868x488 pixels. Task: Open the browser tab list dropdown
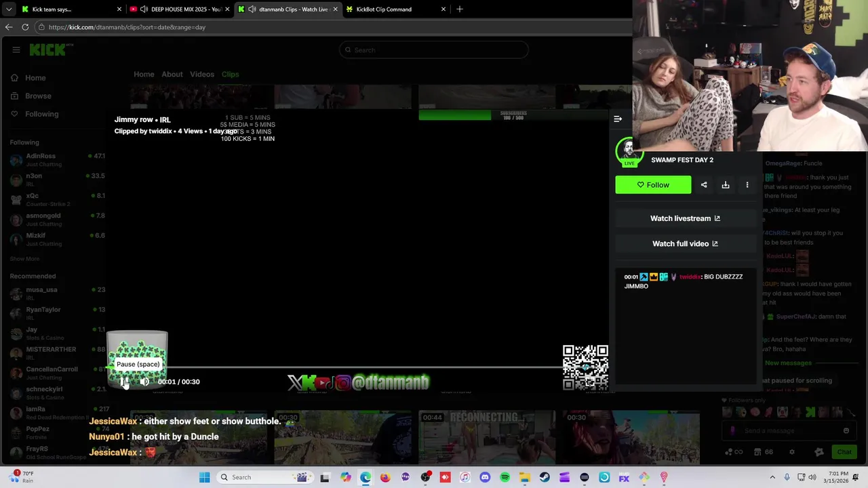pos(9,9)
